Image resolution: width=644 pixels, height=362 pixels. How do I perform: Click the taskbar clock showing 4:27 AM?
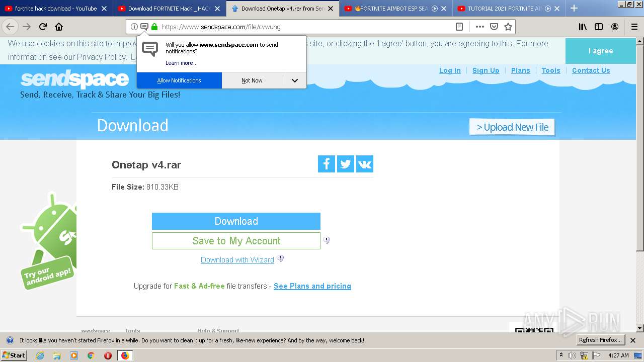618,355
